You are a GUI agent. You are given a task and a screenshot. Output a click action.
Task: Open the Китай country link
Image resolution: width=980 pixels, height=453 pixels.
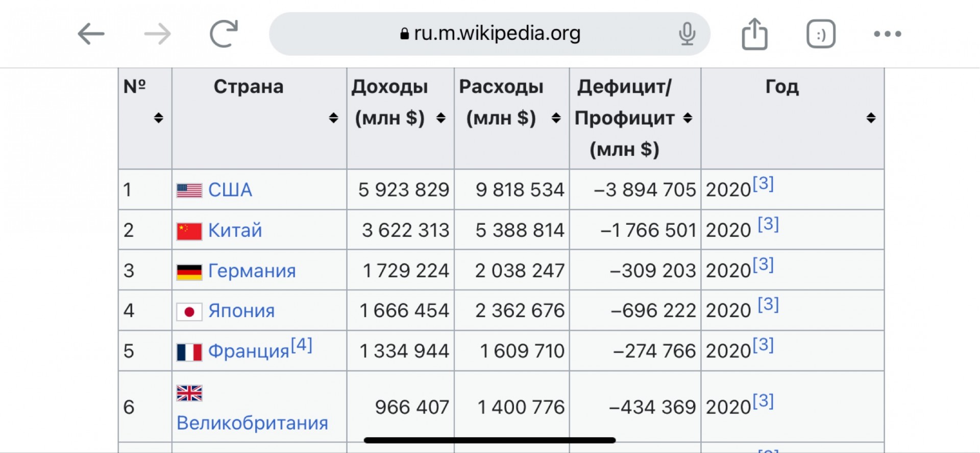(235, 230)
